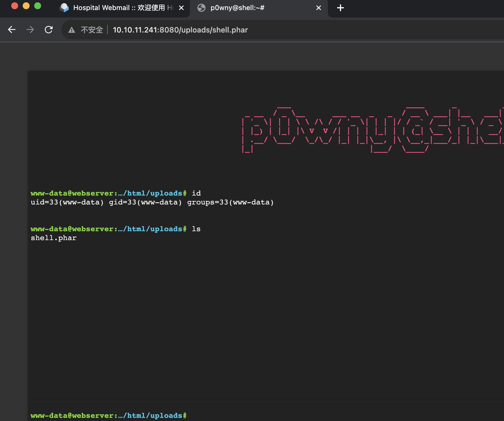Switch to the Hospital Webmail tab
The width and height of the screenshot is (504, 421).
point(122,8)
